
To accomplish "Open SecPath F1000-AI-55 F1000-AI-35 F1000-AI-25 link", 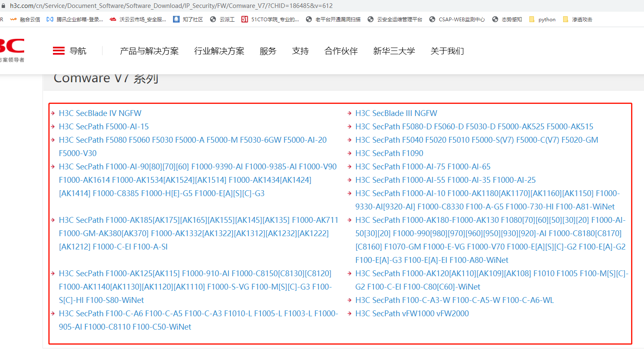I will [x=445, y=180].
